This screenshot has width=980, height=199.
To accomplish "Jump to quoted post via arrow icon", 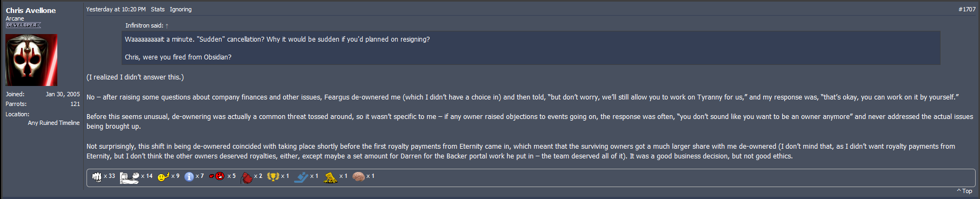I will click(167, 25).
